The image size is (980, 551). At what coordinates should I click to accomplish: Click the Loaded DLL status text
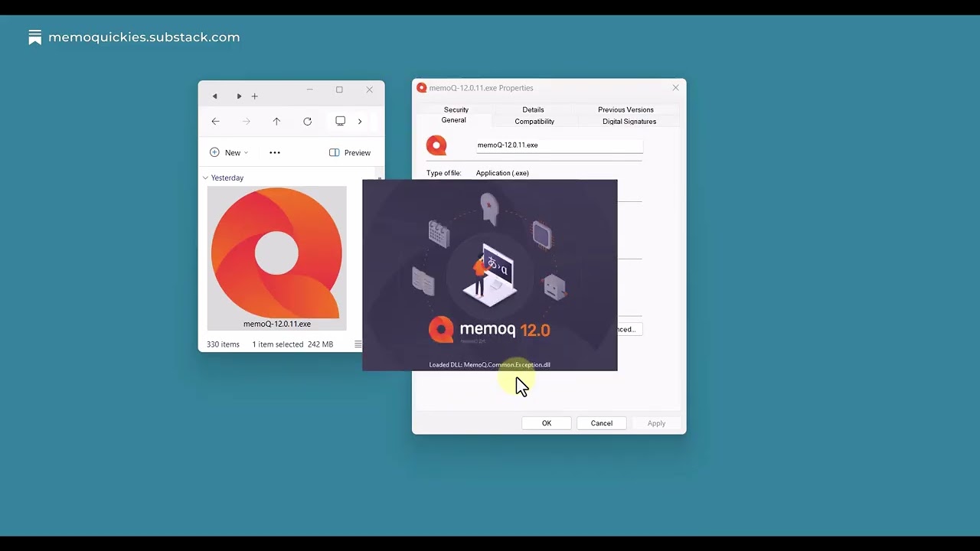pos(490,365)
